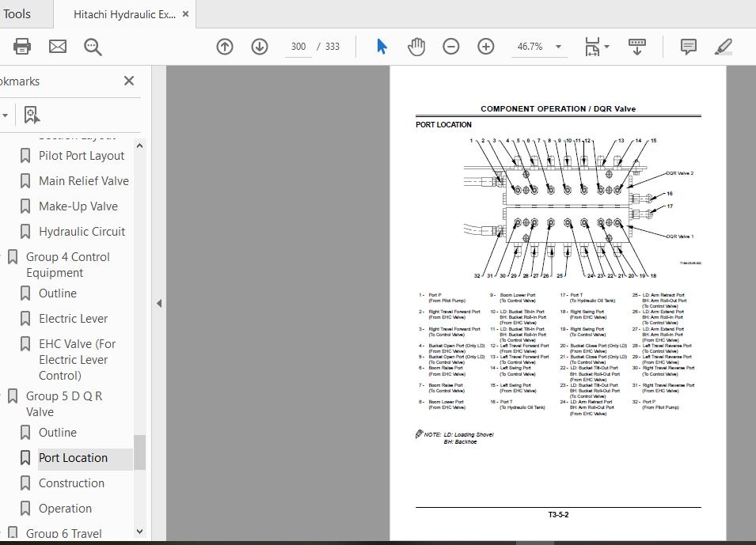Switch to the Tools tab

pos(17,14)
